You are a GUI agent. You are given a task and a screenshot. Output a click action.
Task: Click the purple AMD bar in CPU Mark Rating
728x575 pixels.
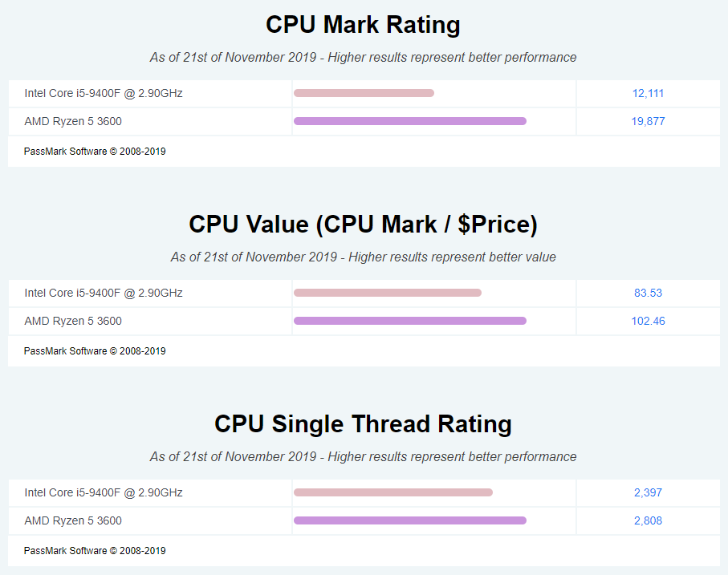pyautogui.click(x=410, y=121)
